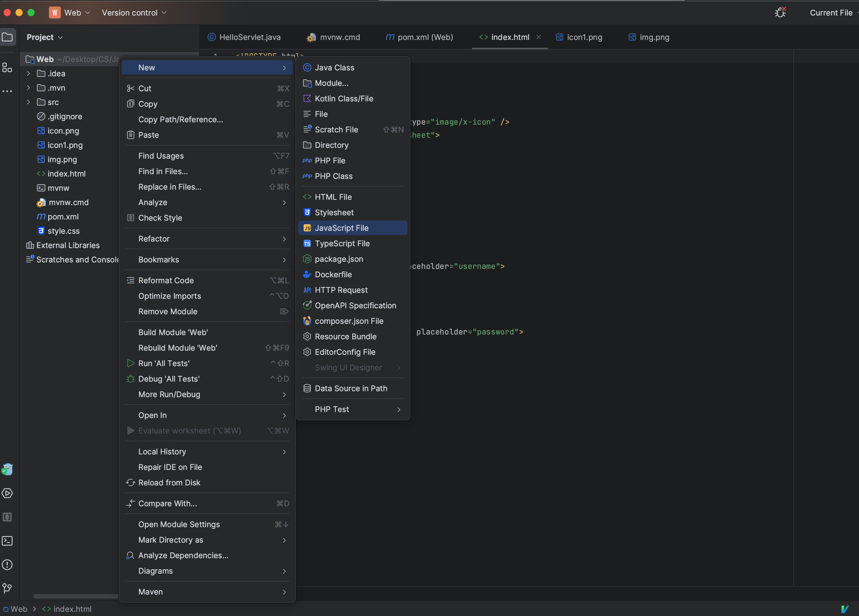Open the Web project dropdown
859x616 pixels.
[70, 13]
